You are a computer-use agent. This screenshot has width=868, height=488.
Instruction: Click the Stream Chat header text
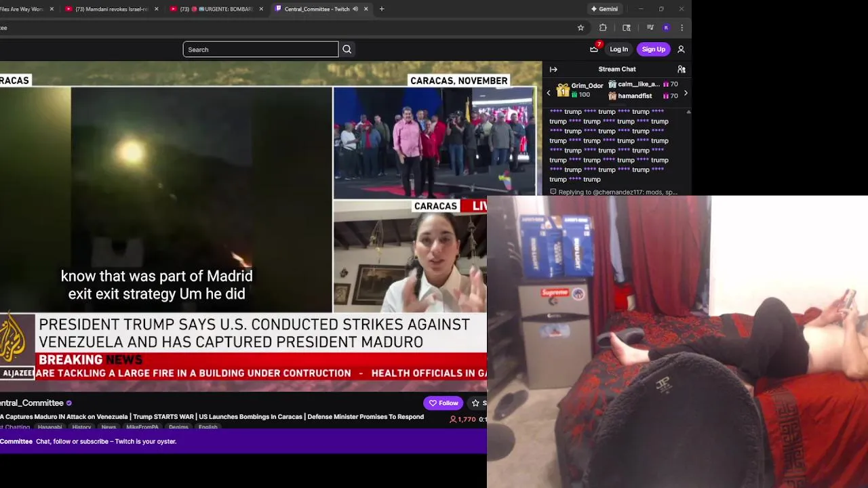tap(617, 69)
